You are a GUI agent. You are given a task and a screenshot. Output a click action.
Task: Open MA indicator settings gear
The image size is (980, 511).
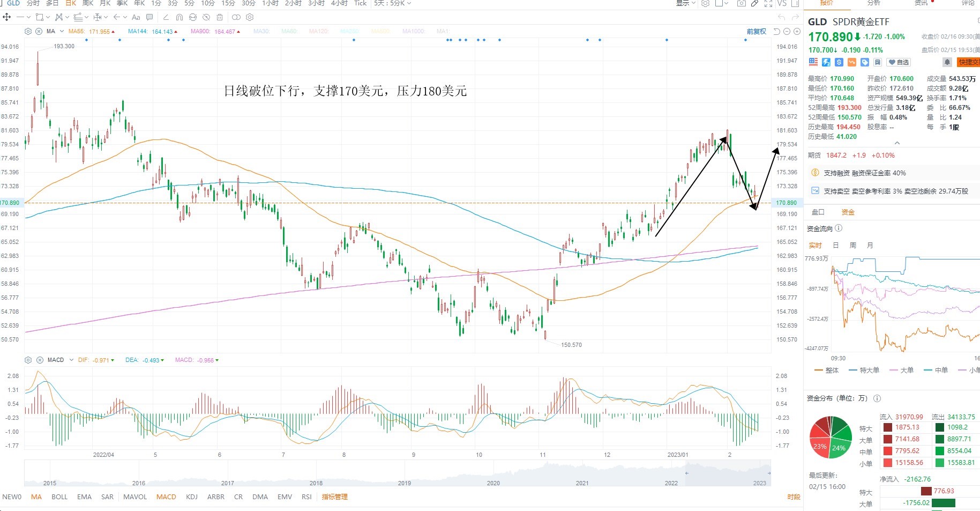point(28,32)
